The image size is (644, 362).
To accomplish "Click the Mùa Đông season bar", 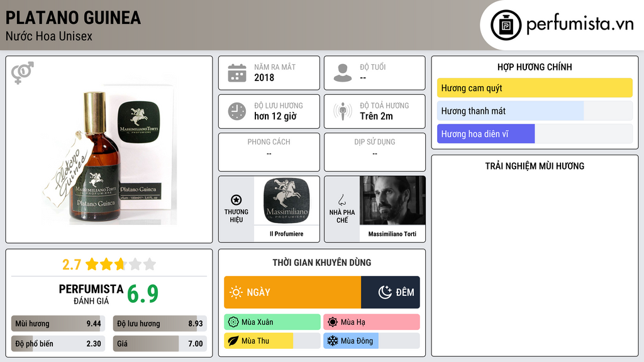I will click(x=372, y=341).
